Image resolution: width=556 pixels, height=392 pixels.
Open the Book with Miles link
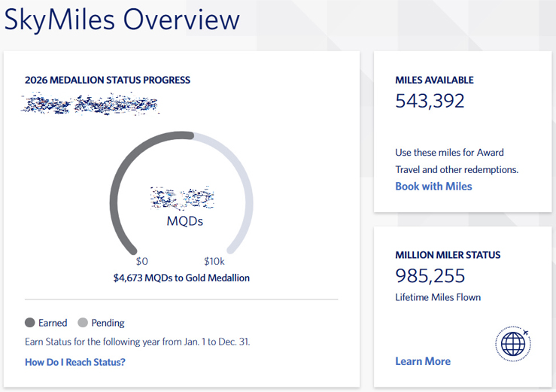click(x=433, y=187)
